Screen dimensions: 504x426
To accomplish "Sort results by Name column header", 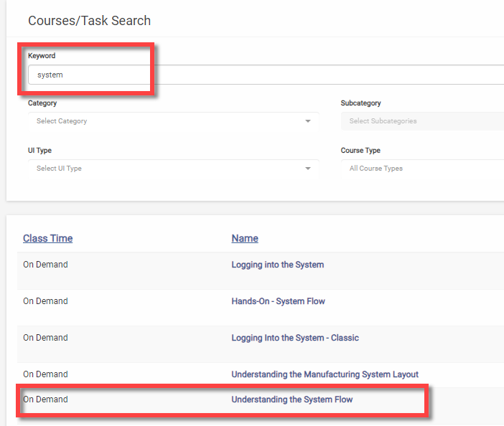I will pyautogui.click(x=245, y=238).
